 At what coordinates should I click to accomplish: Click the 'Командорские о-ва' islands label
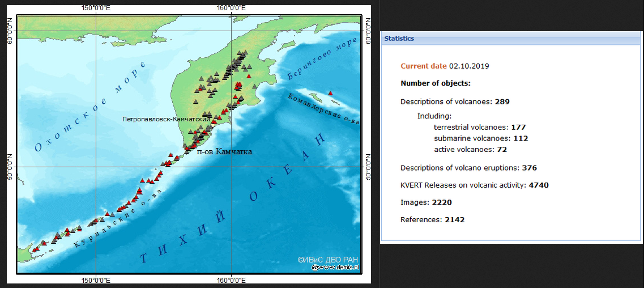coord(323,109)
